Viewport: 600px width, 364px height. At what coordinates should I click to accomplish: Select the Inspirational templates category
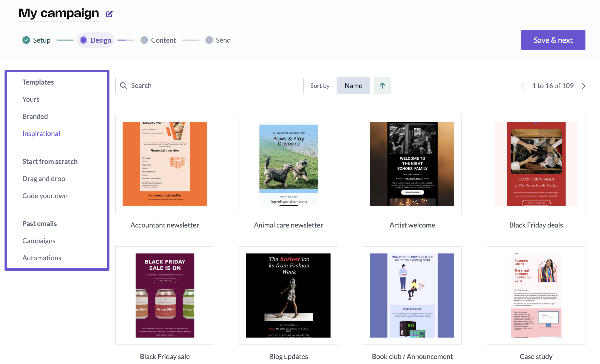coord(41,134)
